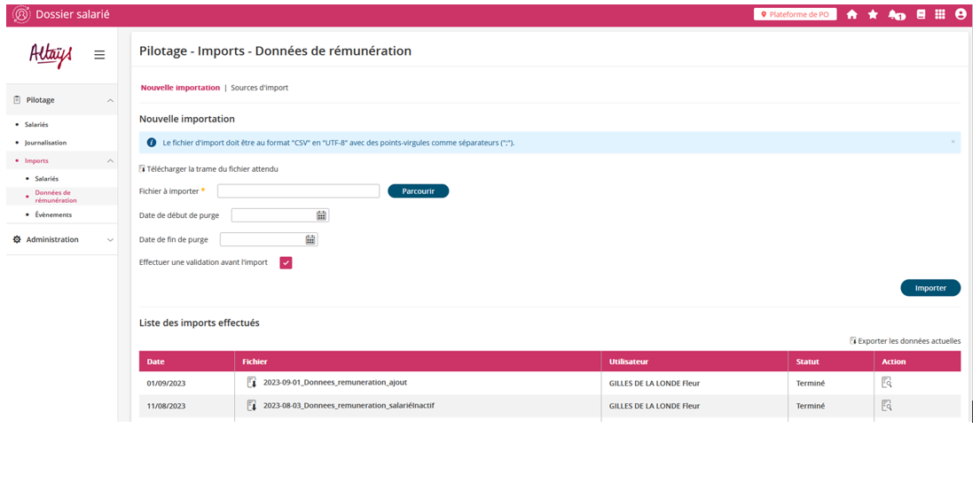The height and width of the screenshot is (490, 980).
Task: Open the applications grid icon
Action: (940, 14)
